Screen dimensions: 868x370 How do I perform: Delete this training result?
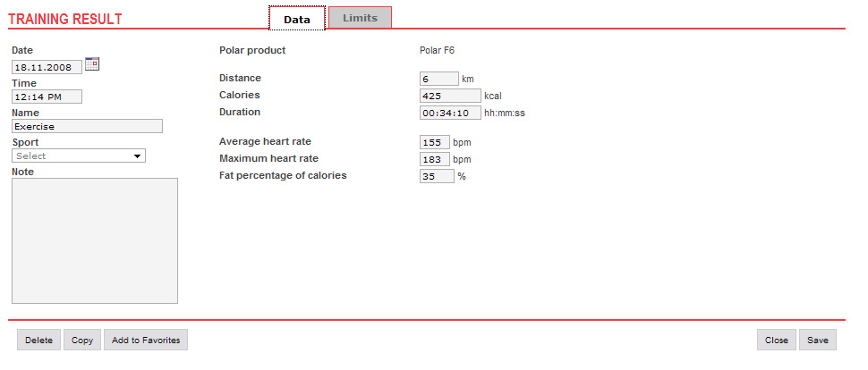tap(38, 341)
